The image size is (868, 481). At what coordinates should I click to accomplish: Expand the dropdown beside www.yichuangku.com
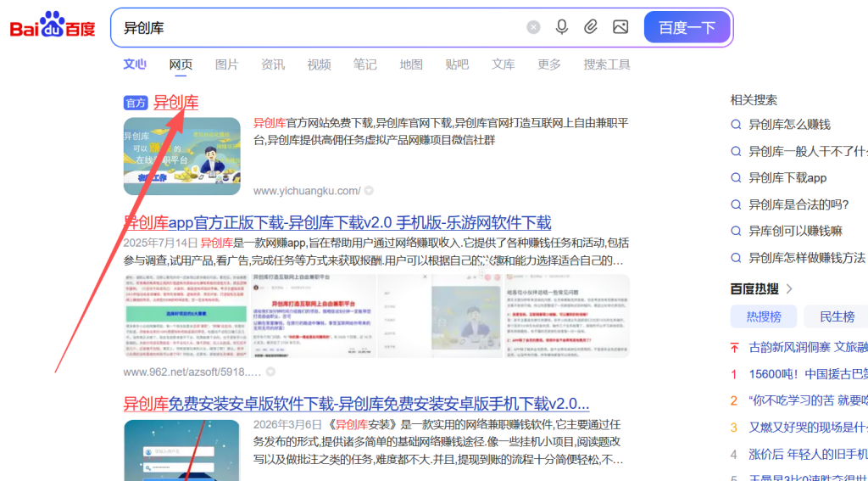(369, 191)
